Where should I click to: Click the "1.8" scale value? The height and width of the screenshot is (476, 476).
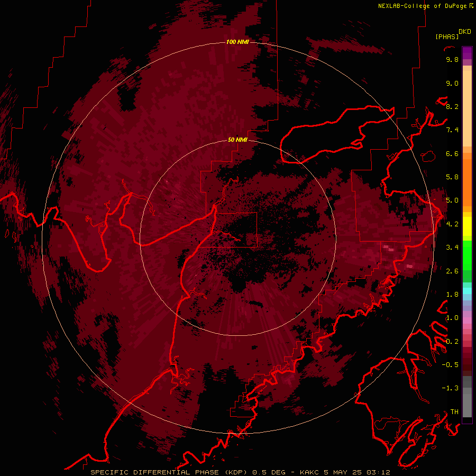(x=452, y=295)
